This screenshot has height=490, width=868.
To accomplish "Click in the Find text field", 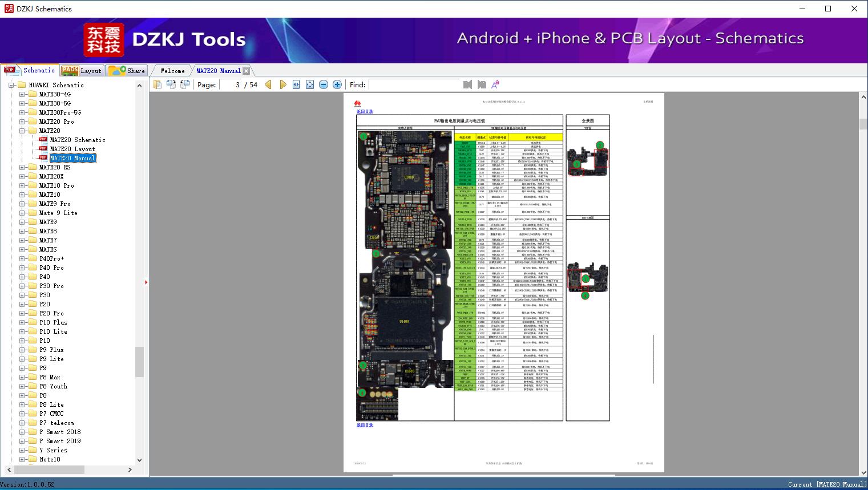I will tap(414, 84).
